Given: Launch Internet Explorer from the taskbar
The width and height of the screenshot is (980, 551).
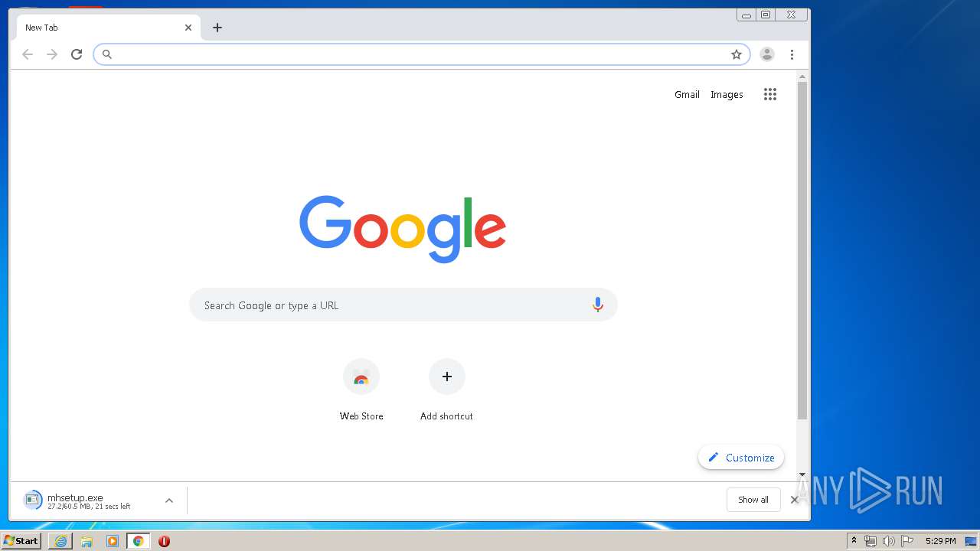Looking at the screenshot, I should point(60,541).
